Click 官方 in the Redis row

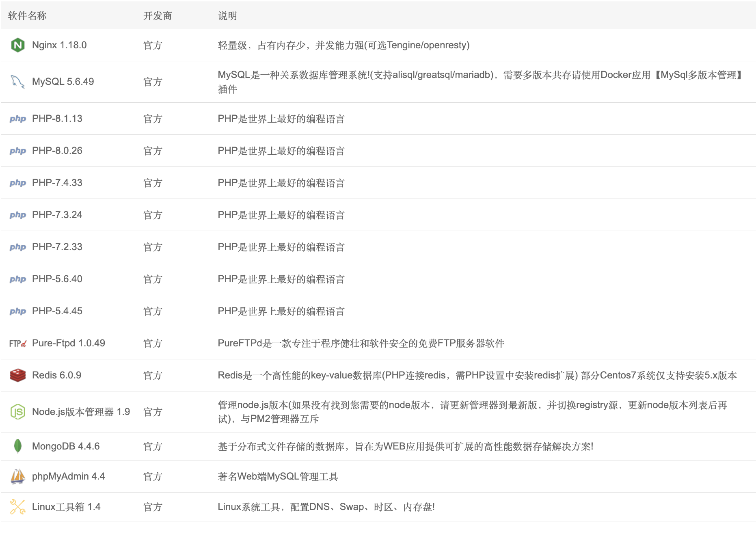153,375
